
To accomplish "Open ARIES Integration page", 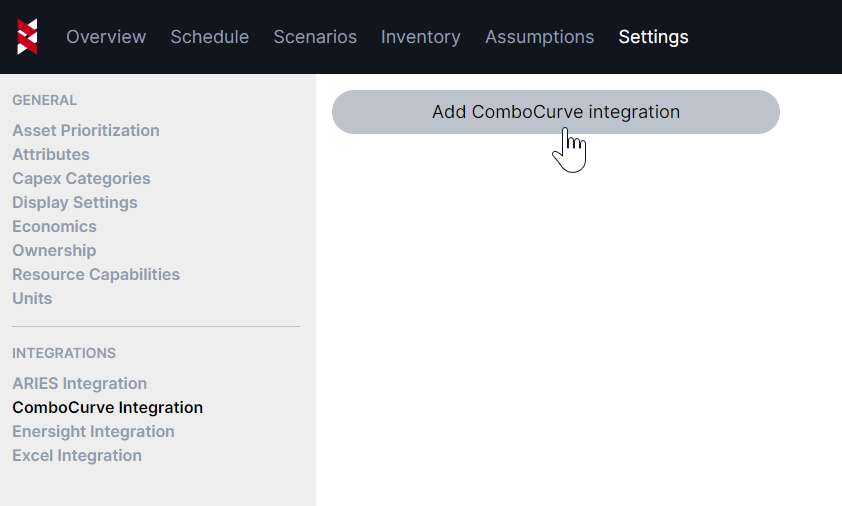I will point(79,384).
